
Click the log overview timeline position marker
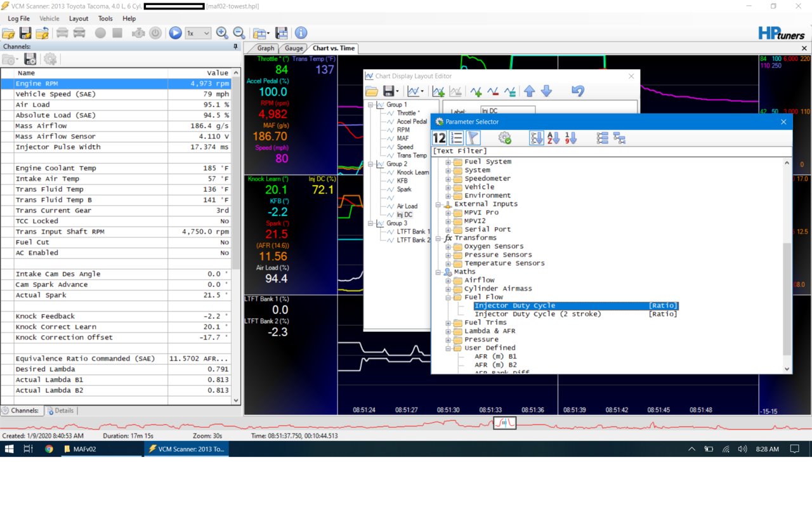505,423
